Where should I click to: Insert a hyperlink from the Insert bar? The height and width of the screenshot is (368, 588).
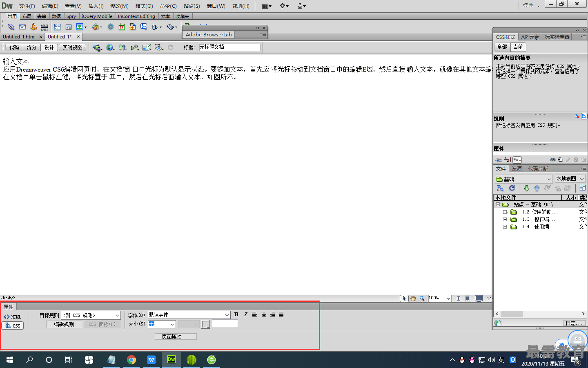click(x=11, y=27)
